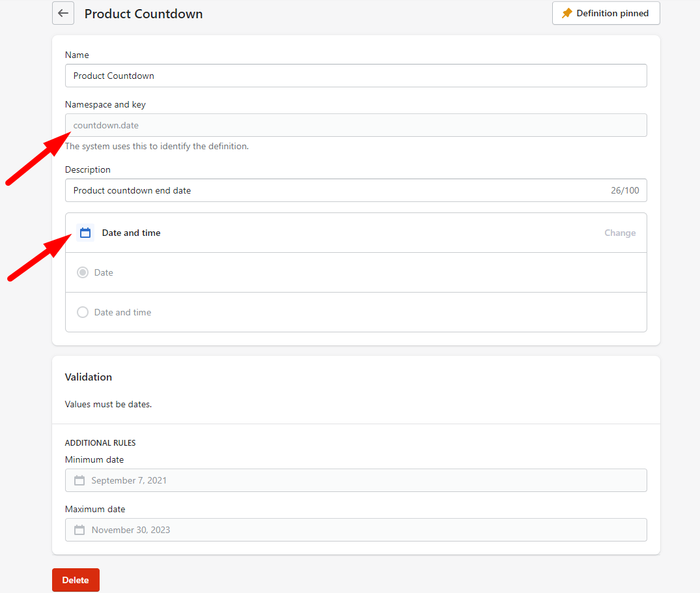
Task: Click the calendar icon in Minimum date field
Action: 79,480
